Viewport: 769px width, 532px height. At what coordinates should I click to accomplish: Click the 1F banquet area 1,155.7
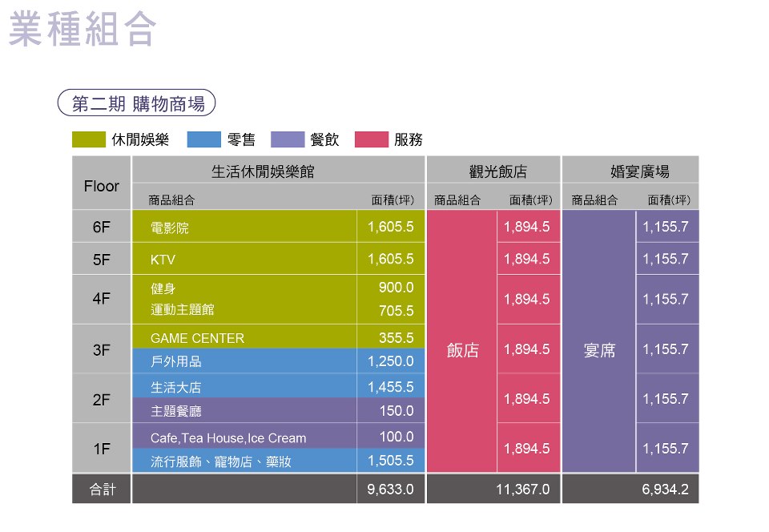click(x=666, y=448)
